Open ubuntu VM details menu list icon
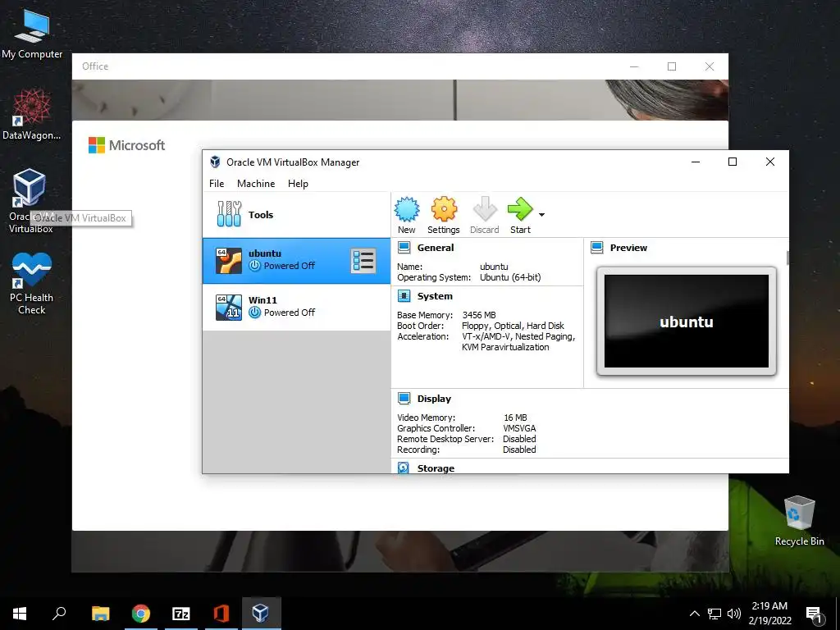The height and width of the screenshot is (630, 840). (x=363, y=261)
